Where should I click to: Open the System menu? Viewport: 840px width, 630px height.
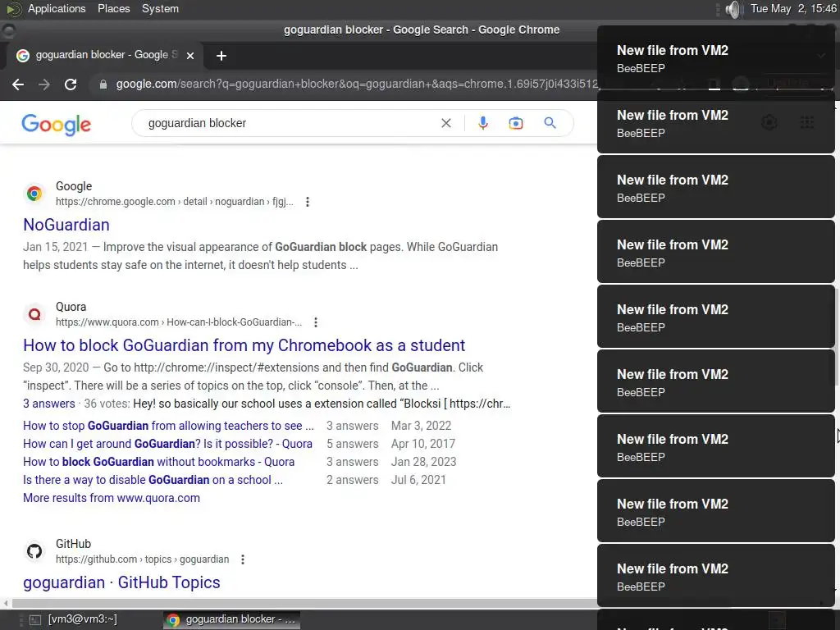point(160,8)
